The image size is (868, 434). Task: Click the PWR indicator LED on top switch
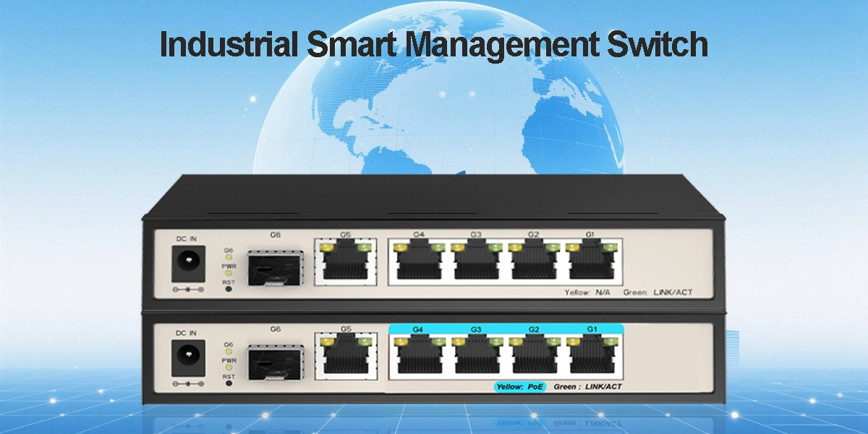point(229,273)
